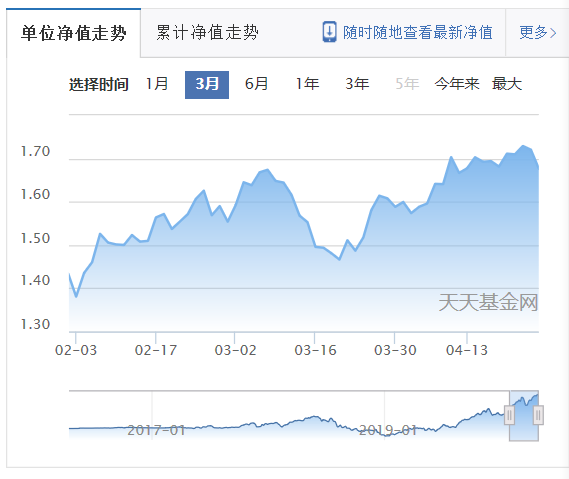Open the 累计净值走势 tab
Image resolution: width=569 pixels, height=479 pixels.
click(207, 33)
